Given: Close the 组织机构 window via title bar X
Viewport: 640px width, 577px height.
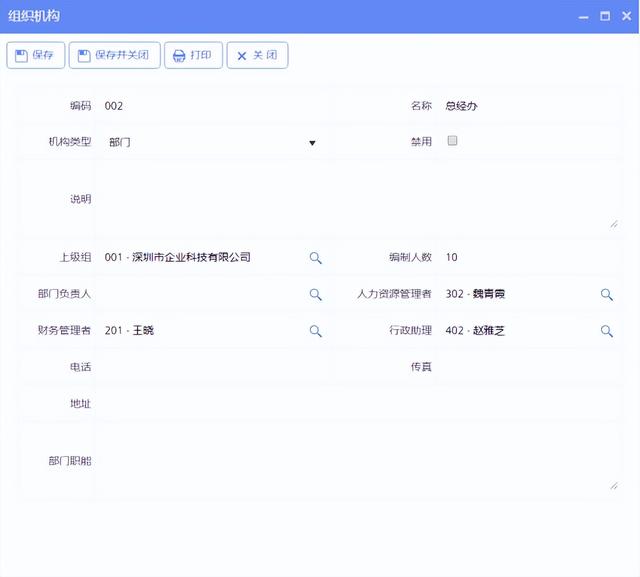Looking at the screenshot, I should [x=627, y=16].
